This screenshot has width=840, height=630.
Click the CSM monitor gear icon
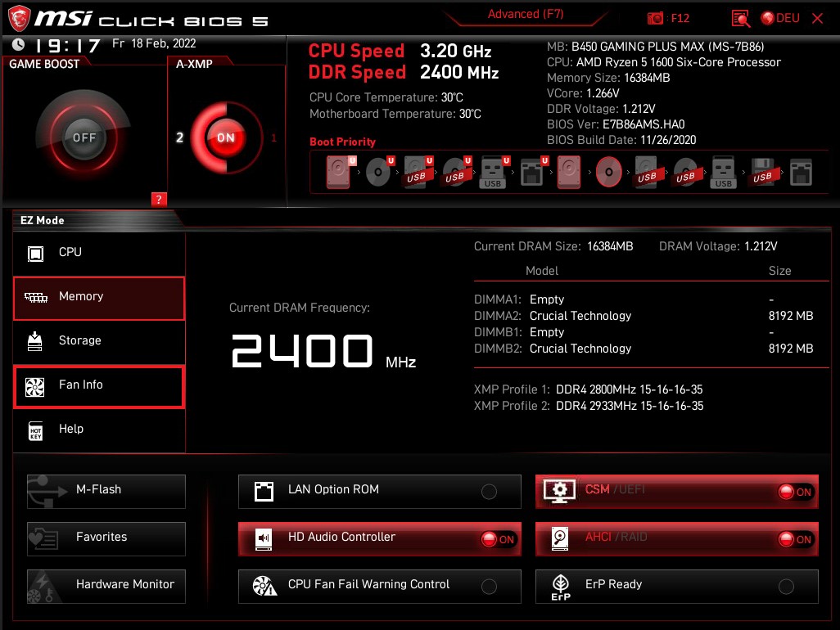pyautogui.click(x=559, y=490)
